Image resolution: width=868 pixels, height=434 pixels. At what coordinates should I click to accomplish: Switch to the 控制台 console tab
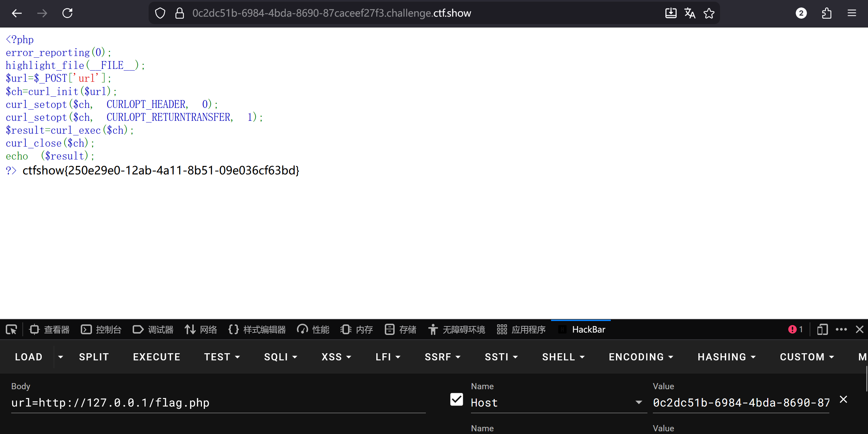pyautogui.click(x=101, y=329)
